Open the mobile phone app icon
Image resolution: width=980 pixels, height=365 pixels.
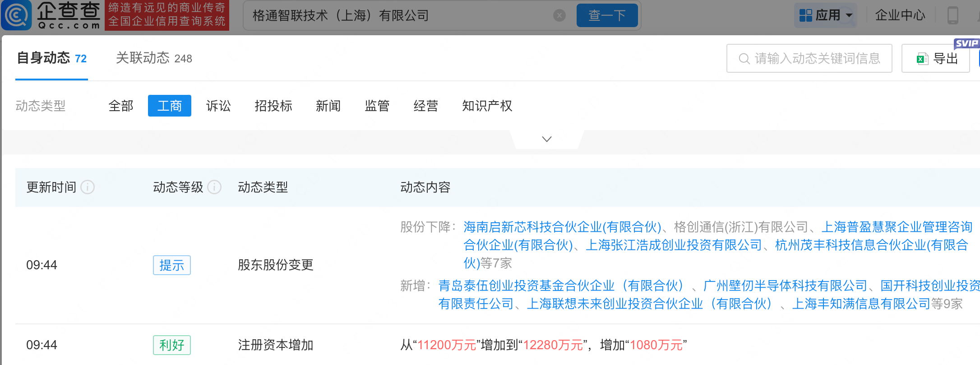(x=953, y=15)
